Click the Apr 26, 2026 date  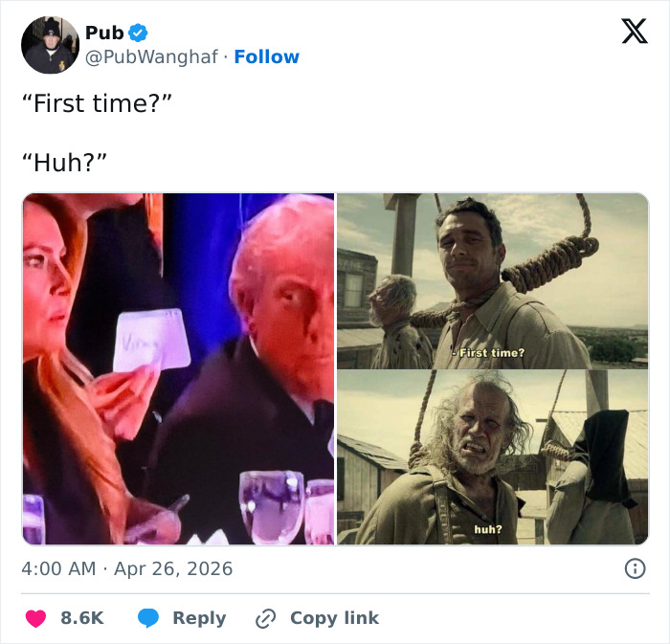[x=173, y=568]
